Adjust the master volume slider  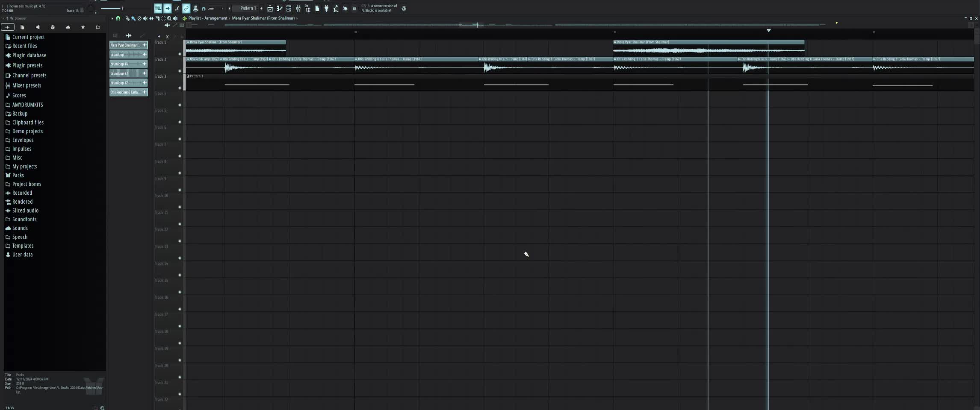[x=112, y=8]
